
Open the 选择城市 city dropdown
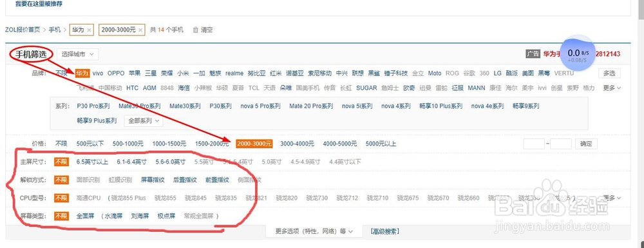(78, 54)
